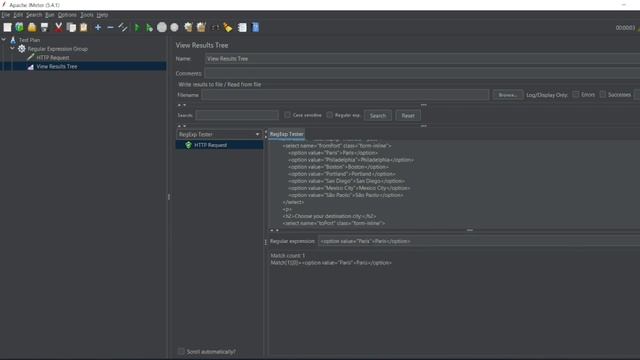Toggle the Case sensitive checkbox
640x360 pixels.
click(x=287, y=115)
